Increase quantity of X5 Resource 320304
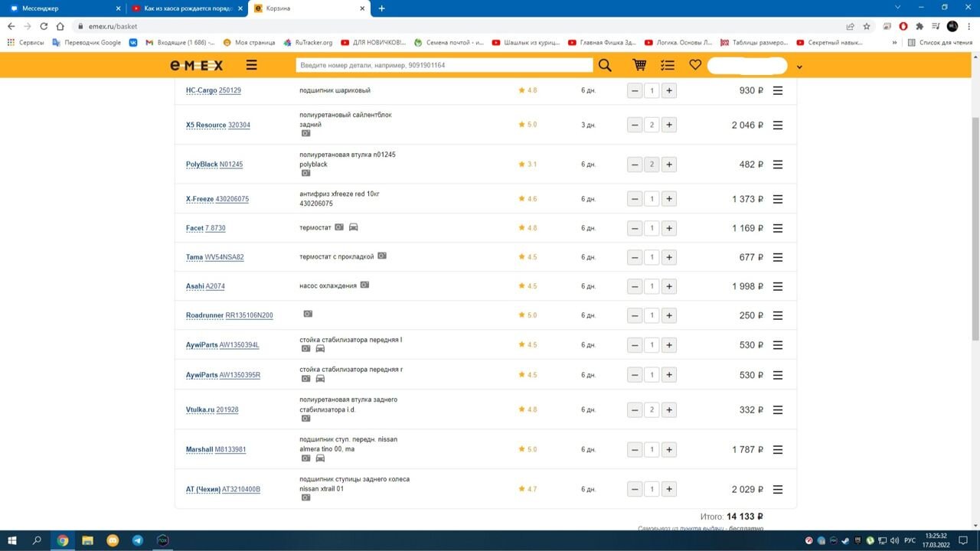Screen dimensions: 980x551 (x=669, y=125)
